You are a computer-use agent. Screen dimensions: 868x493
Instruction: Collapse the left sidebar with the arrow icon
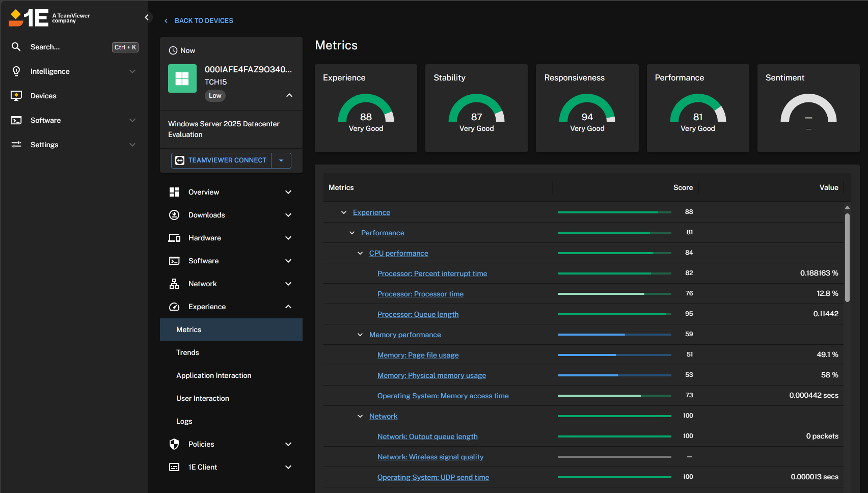(x=147, y=17)
